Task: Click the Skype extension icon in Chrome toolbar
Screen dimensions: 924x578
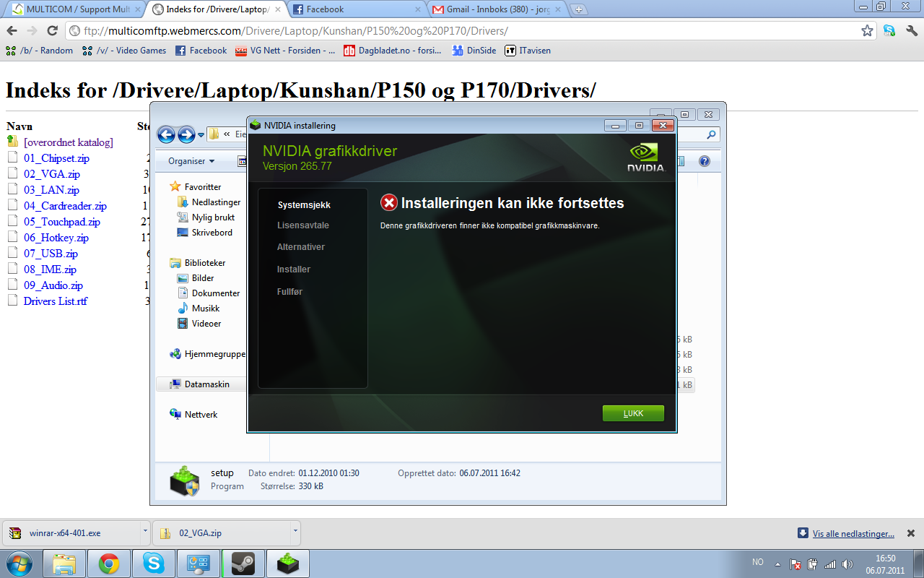Action: pyautogui.click(x=889, y=31)
